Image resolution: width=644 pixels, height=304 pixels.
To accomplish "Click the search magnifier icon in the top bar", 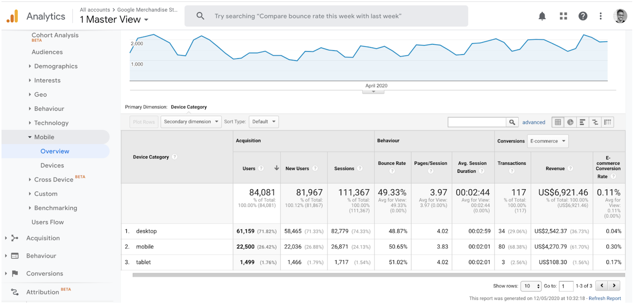I will [x=200, y=16].
